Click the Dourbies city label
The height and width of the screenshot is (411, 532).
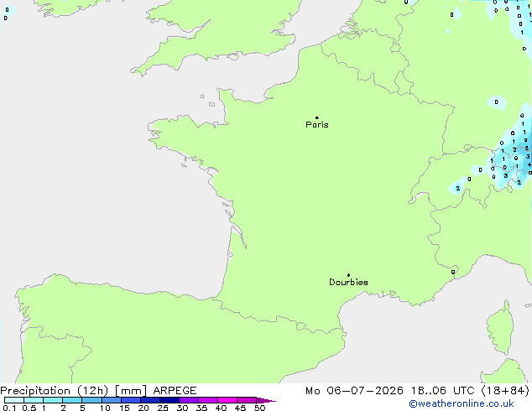348,282
